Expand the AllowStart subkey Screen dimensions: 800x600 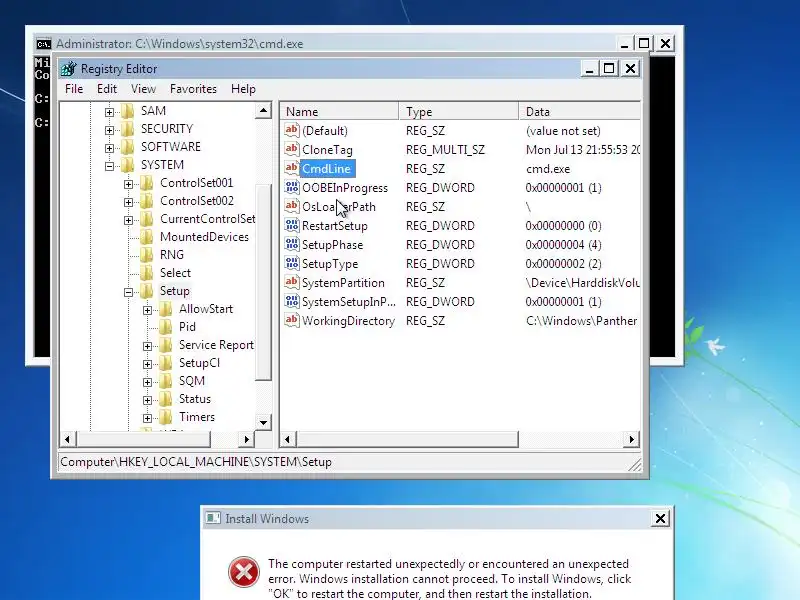coord(147,310)
